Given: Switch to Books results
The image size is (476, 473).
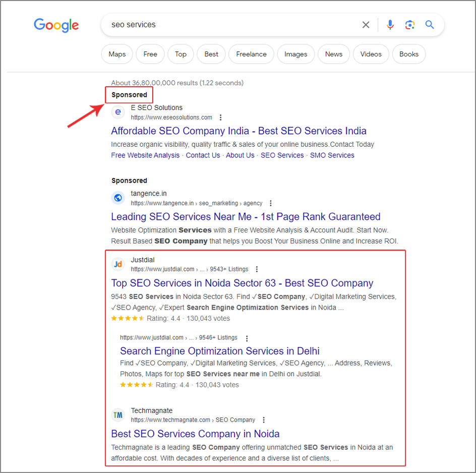Looking at the screenshot, I should 409,54.
